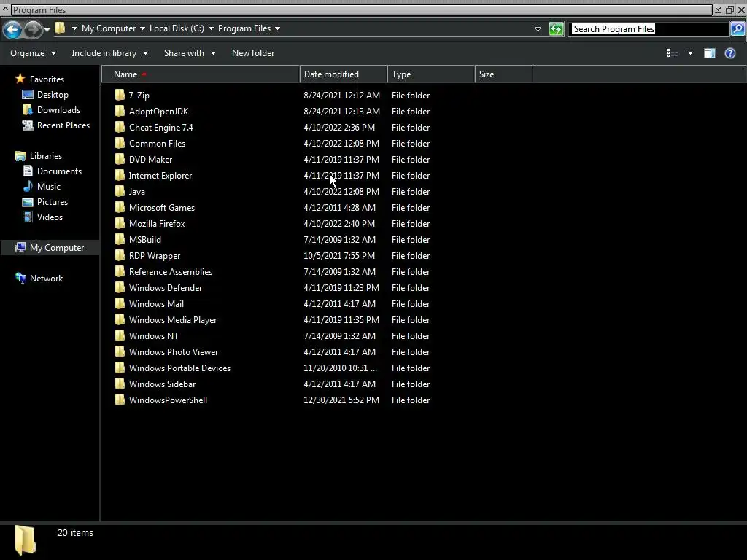Click the Internet Explorer folder icon

120,175
